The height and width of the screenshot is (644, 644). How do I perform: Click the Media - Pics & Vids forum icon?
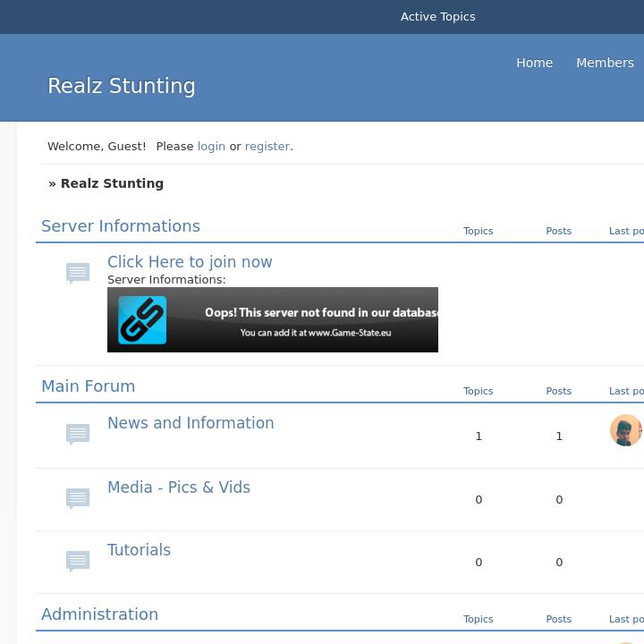pyautogui.click(x=78, y=498)
